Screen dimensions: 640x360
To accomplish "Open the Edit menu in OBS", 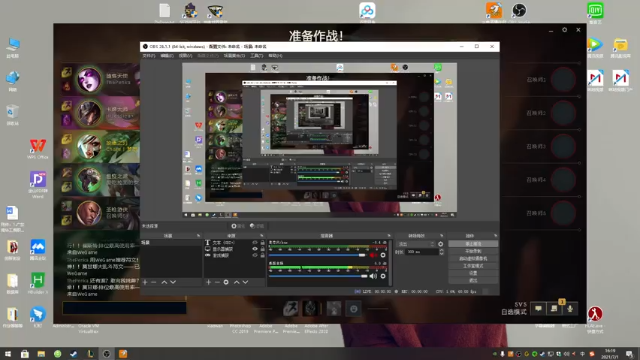I will click(167, 56).
